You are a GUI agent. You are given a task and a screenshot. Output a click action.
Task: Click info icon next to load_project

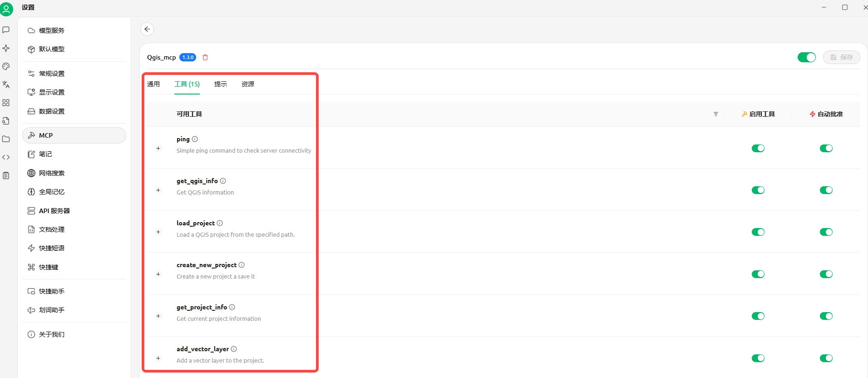pos(220,223)
